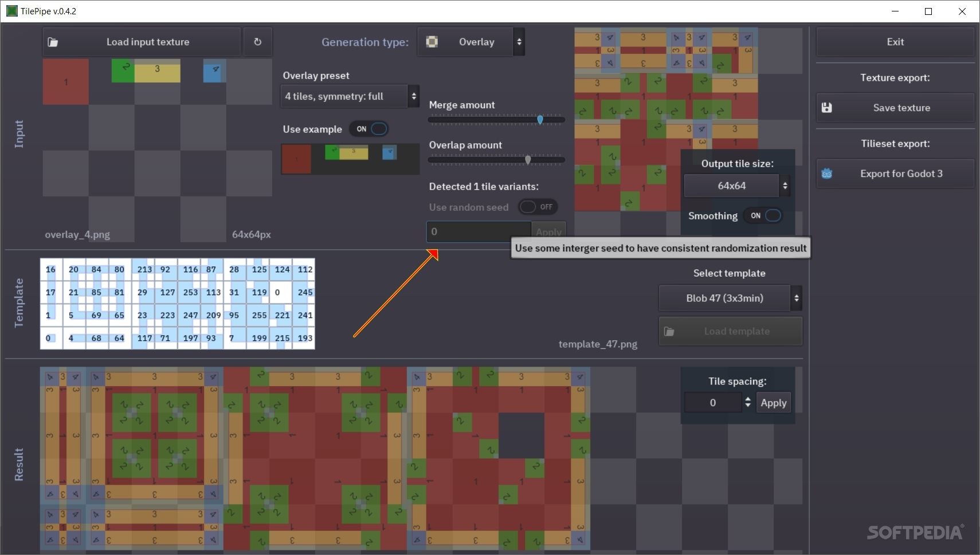Click the overlay_4.png file name label

(x=77, y=234)
